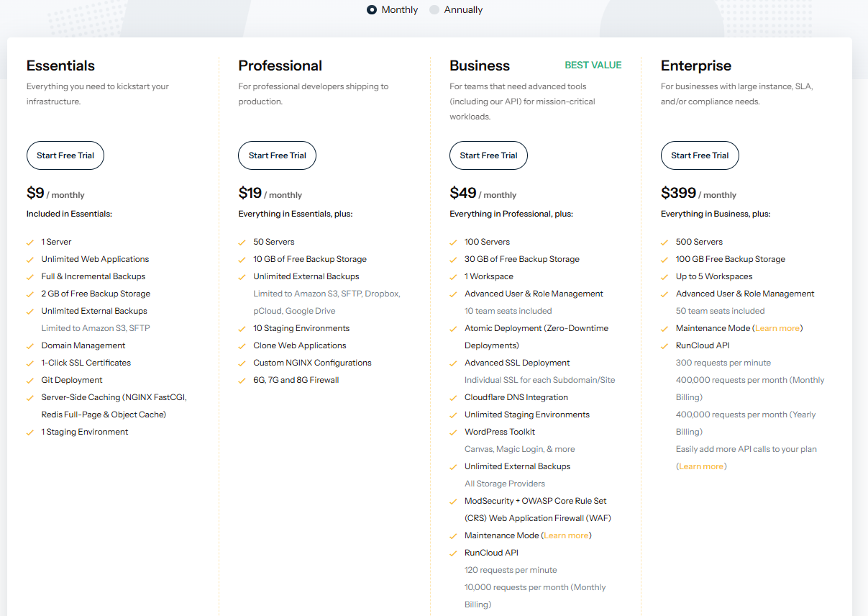Click the checkmark beside Up to 5 Workspaces
Image resolution: width=868 pixels, height=616 pixels.
coord(665,277)
